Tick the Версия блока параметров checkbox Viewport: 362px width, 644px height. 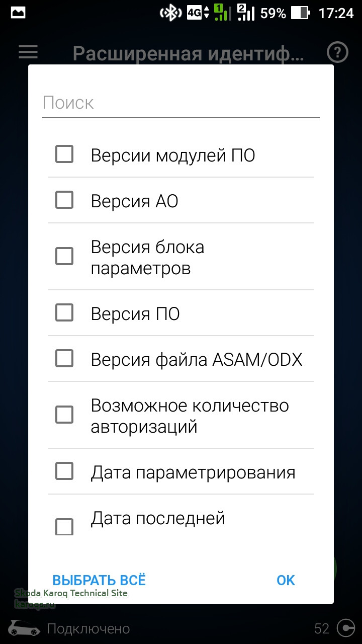click(64, 257)
